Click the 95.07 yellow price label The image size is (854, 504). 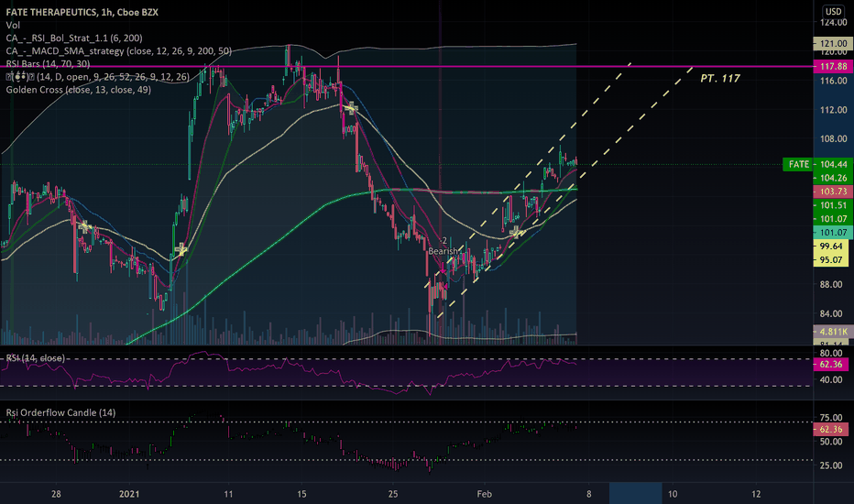831,260
